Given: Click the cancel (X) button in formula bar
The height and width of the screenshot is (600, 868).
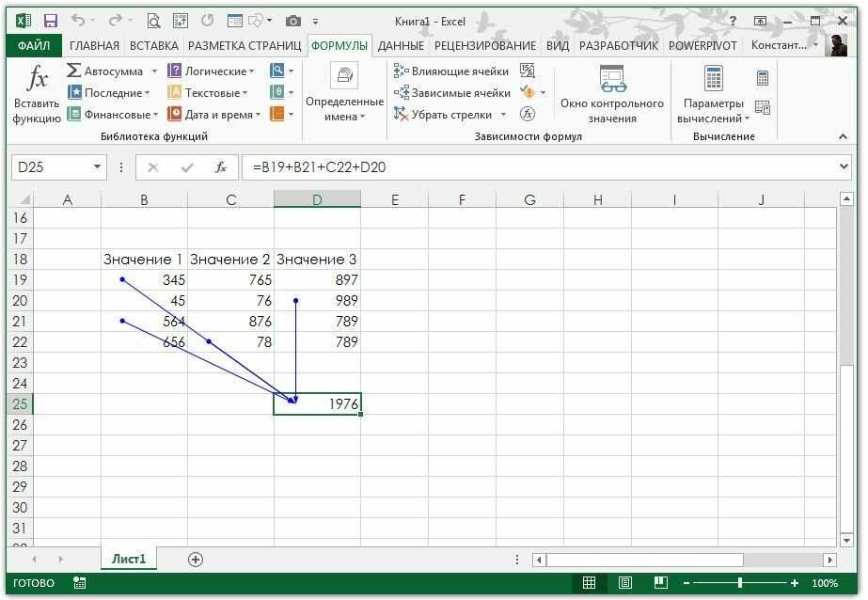Looking at the screenshot, I should 153,167.
